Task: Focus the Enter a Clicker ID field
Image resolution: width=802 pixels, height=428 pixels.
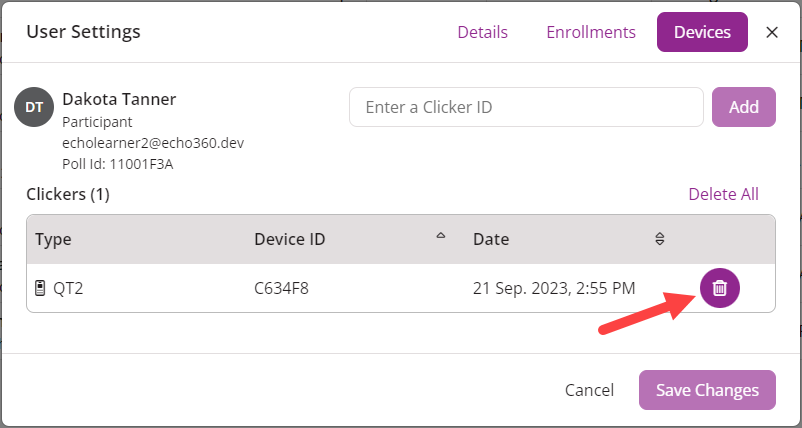Action: point(526,107)
